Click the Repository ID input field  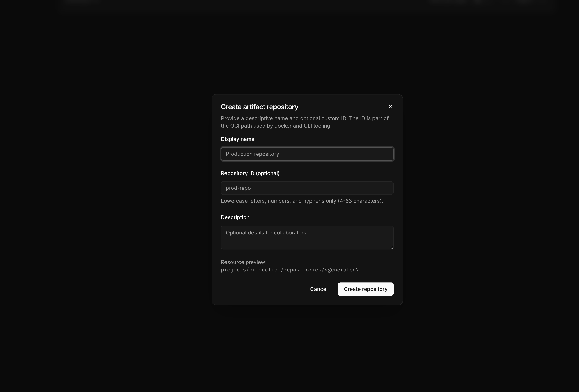coord(307,188)
